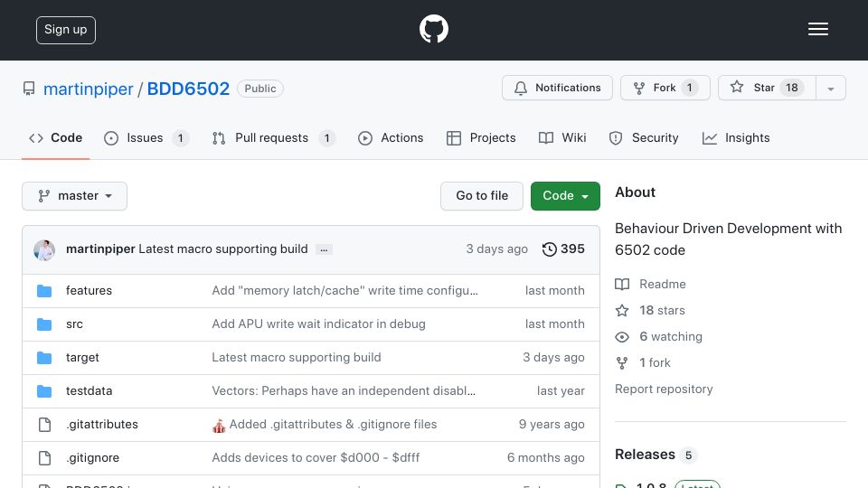This screenshot has width=868, height=488.
Task: Click the commit history clock icon
Action: 549,249
